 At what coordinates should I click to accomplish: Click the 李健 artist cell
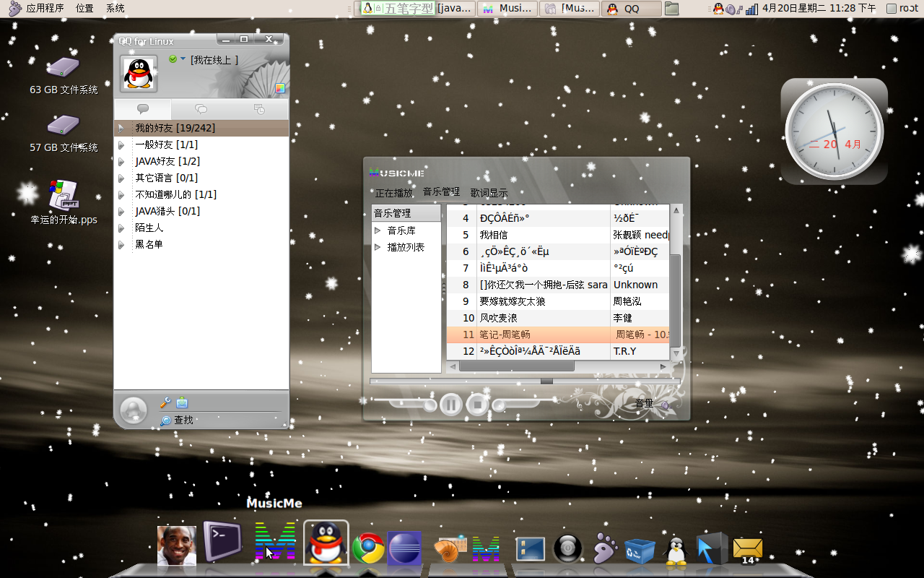(640, 318)
